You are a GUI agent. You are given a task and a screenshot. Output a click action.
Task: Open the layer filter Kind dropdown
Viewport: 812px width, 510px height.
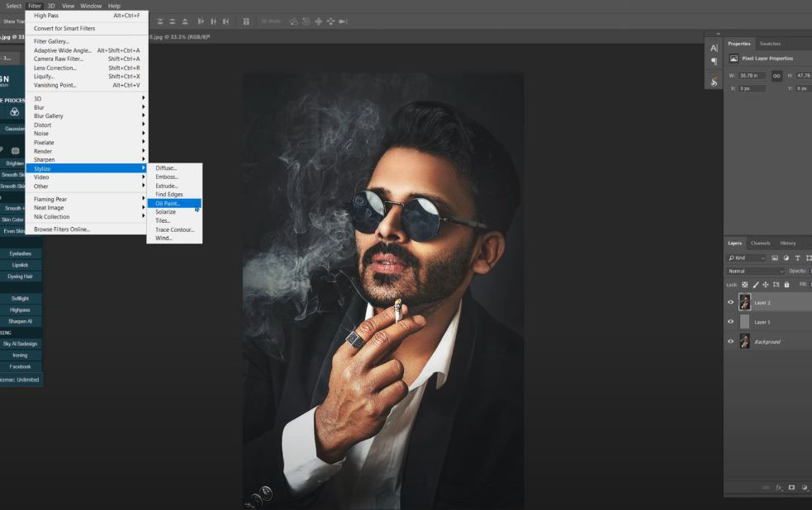point(746,258)
